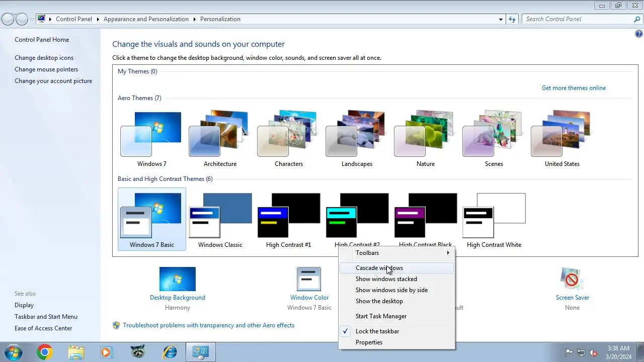Click Change mouse pointers link
This screenshot has height=362, width=644.
click(x=46, y=69)
